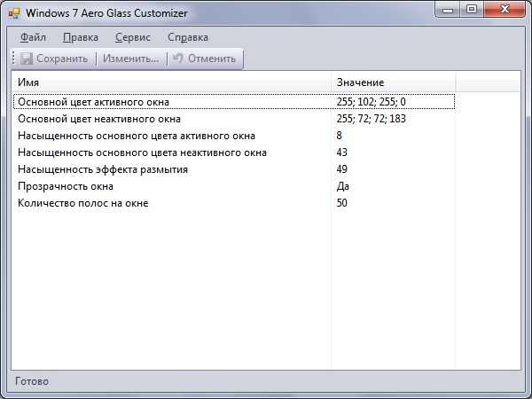Viewport: 532px width, 399px height.
Task: Click the value 255; 72; 72; 183
Action: (x=372, y=119)
